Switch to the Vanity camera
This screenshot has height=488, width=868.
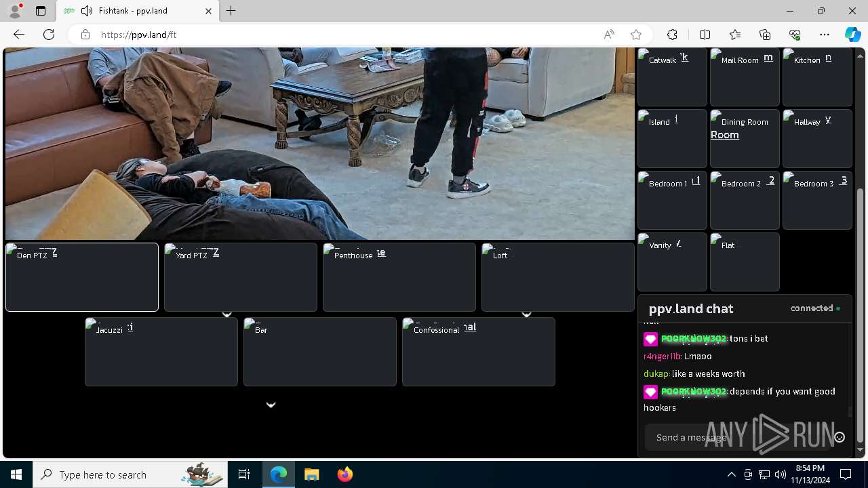coord(672,262)
